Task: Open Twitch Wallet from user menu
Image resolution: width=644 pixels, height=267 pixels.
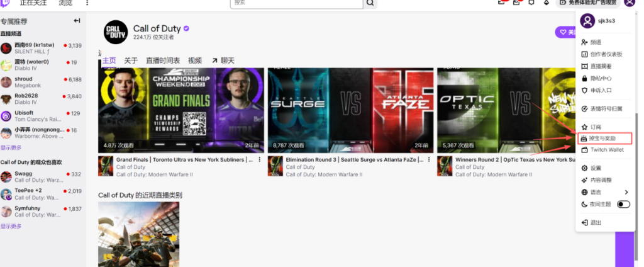Action: [x=606, y=150]
